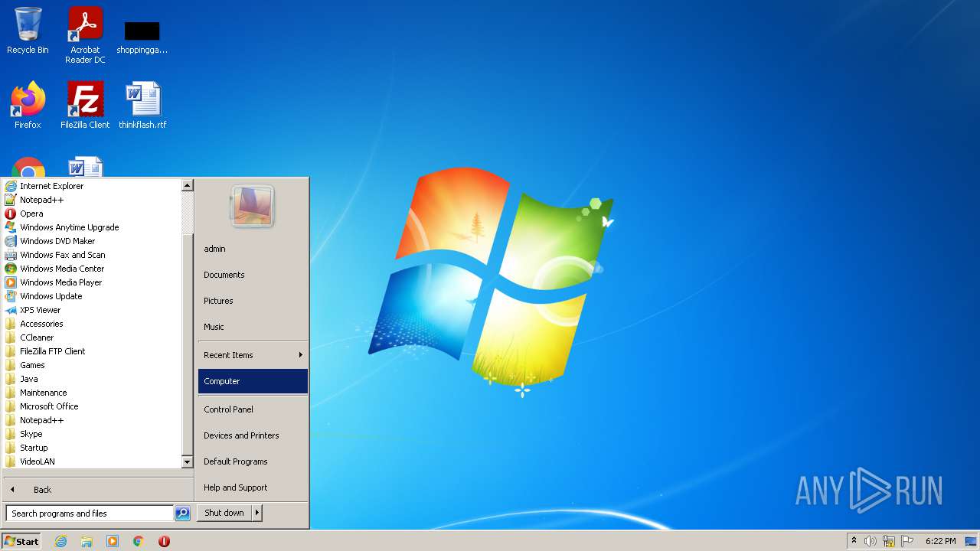Launch Windows DVD Maker
980x551 pixels.
[92, 241]
